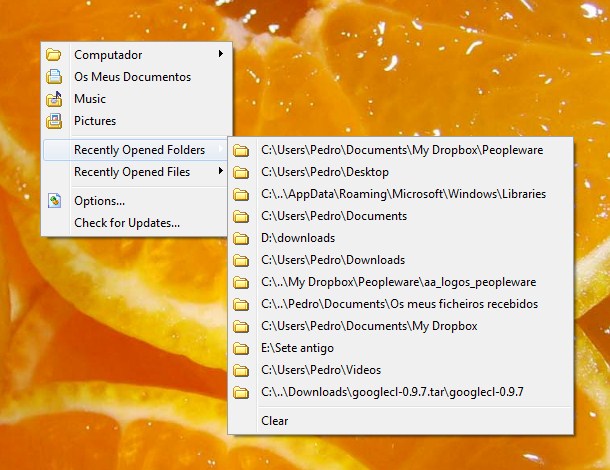Clear the recent folders list
Screen dimensions: 610x470
(x=400, y=421)
